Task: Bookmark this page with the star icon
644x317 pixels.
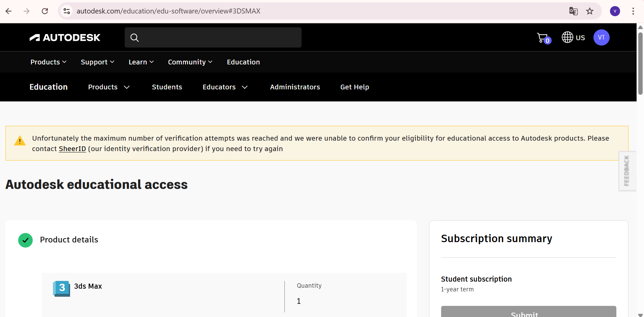Action: pos(589,11)
